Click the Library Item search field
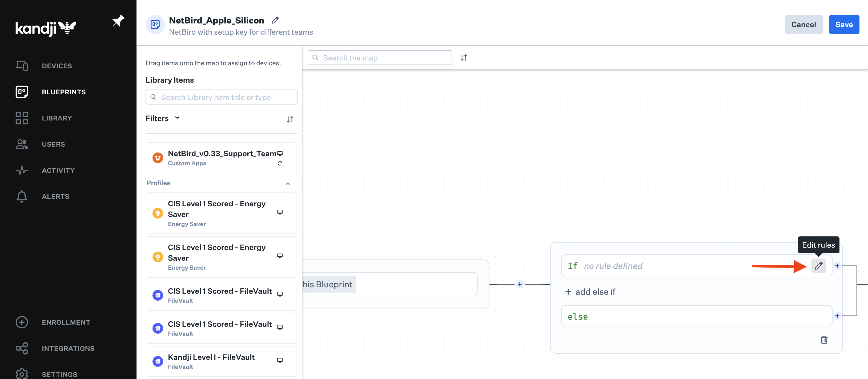Image resolution: width=868 pixels, height=379 pixels. [x=221, y=97]
